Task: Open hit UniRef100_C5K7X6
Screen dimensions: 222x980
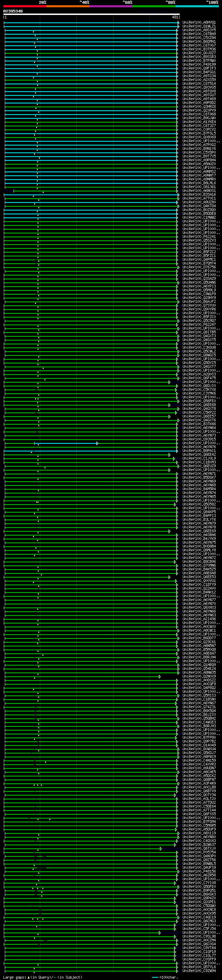Action: [x=199, y=390]
